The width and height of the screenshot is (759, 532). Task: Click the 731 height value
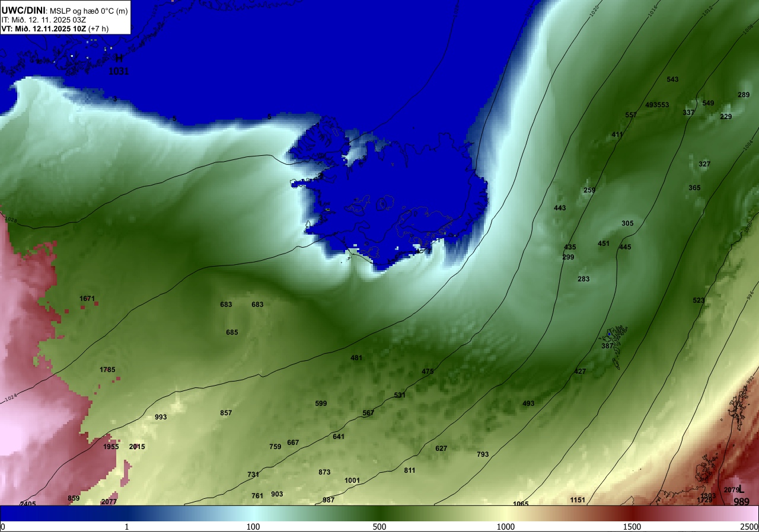coord(253,475)
